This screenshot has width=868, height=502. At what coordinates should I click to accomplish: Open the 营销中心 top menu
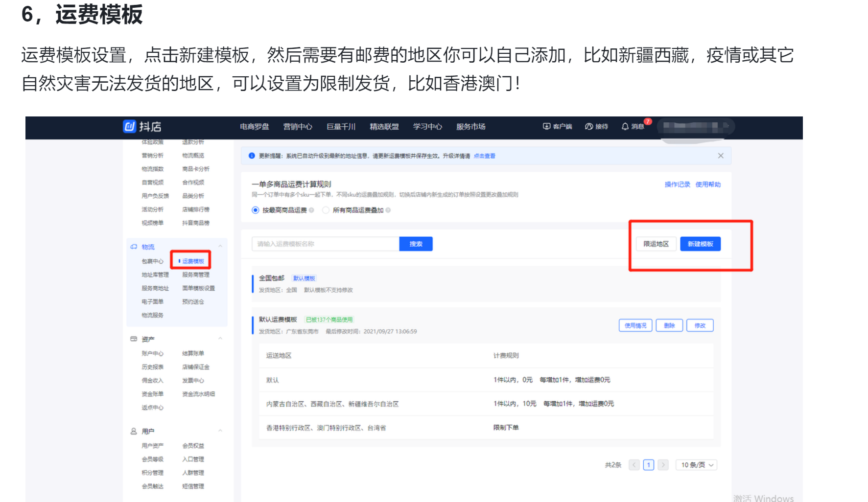(x=298, y=127)
